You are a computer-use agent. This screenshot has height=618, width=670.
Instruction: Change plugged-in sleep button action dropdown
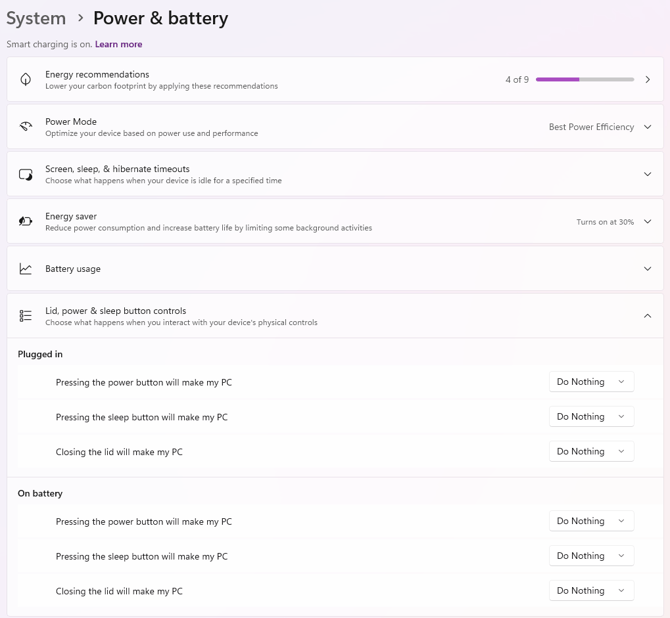coord(591,417)
